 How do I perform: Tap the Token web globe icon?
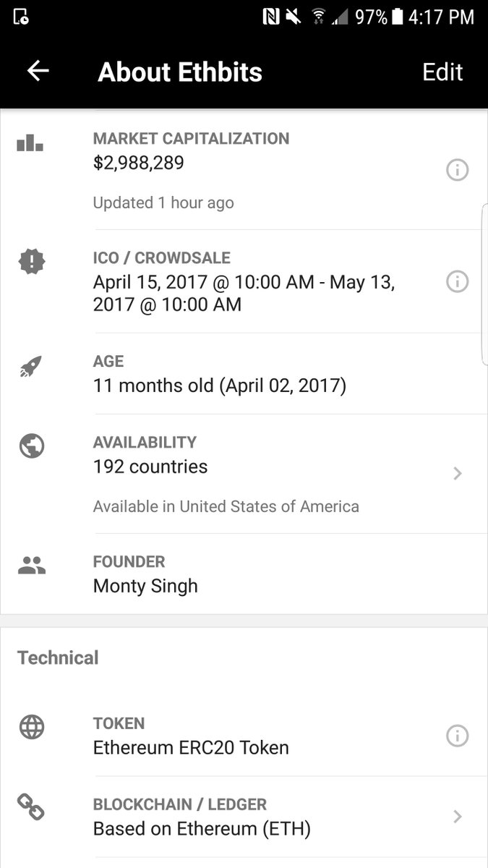[x=32, y=727]
